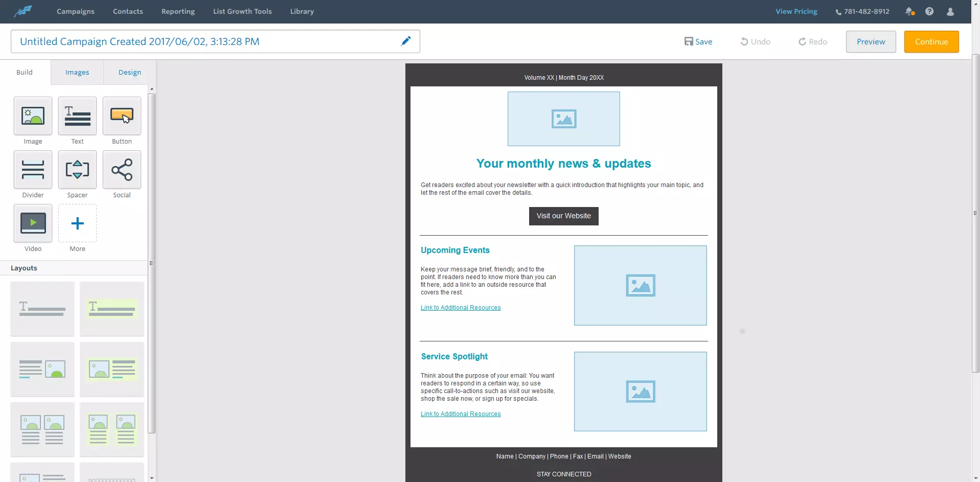
Task: Switch to the Images tab
Action: pyautogui.click(x=77, y=72)
